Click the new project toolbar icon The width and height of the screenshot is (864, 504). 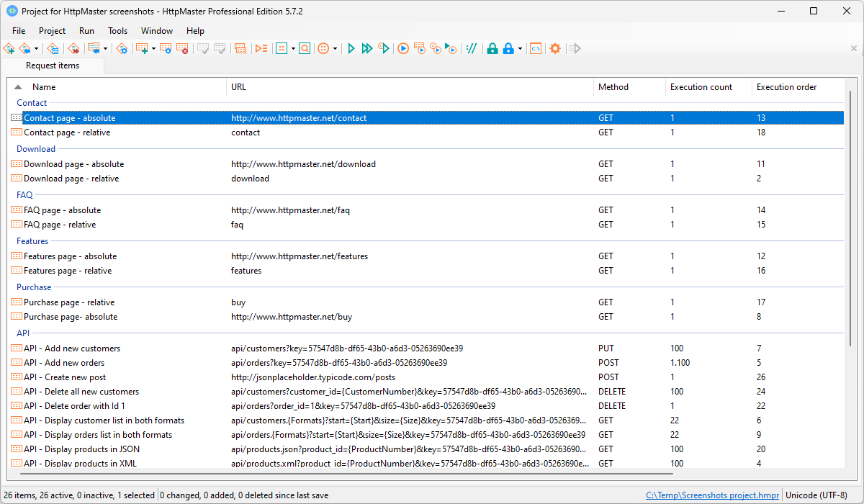click(9, 48)
